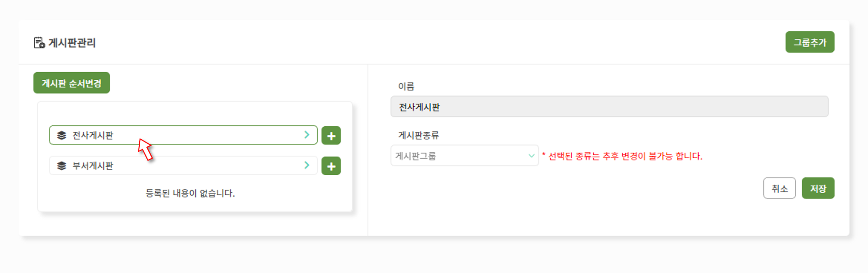Screen dimensions: 868x273
Task: Click the layers icon beside 전사게시판
Action: click(x=62, y=135)
